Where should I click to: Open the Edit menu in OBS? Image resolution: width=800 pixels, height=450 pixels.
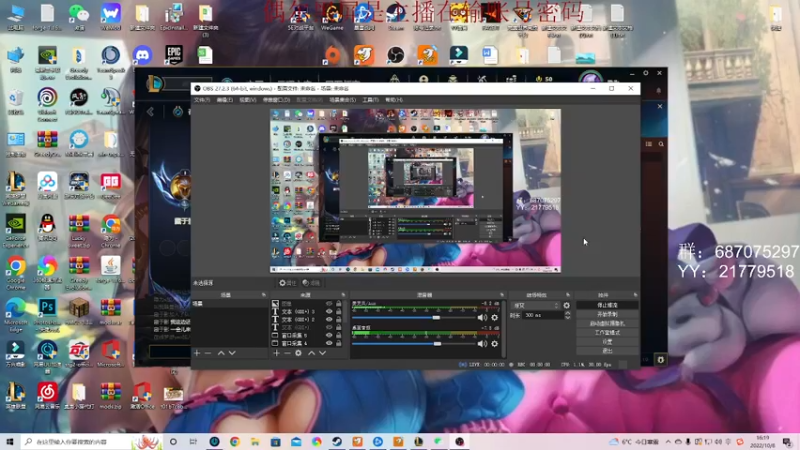[225, 100]
